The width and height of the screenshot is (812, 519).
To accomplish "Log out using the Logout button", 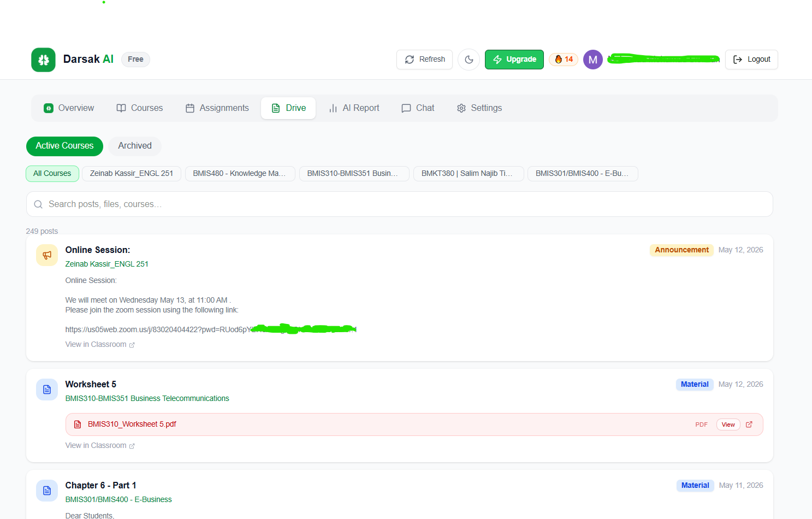I will pyautogui.click(x=751, y=60).
